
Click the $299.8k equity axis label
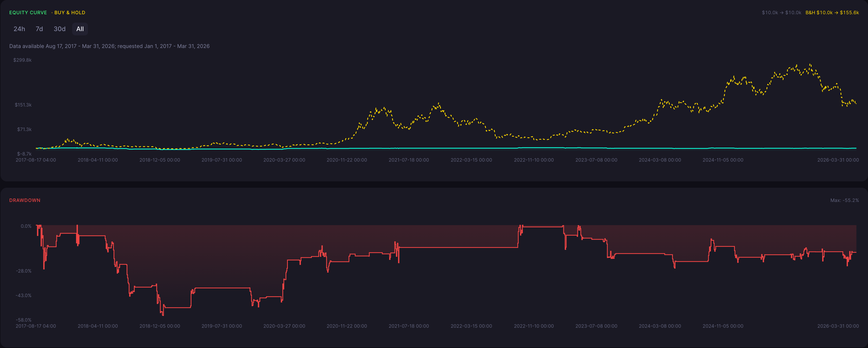(22, 60)
